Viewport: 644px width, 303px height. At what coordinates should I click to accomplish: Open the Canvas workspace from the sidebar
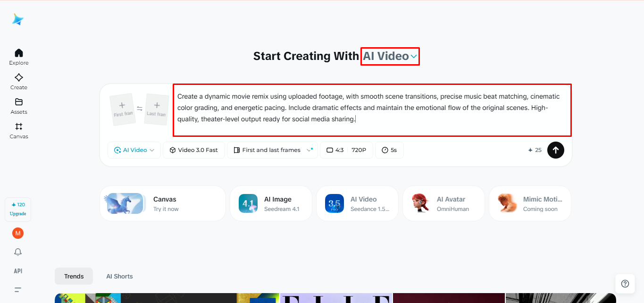pyautogui.click(x=19, y=130)
